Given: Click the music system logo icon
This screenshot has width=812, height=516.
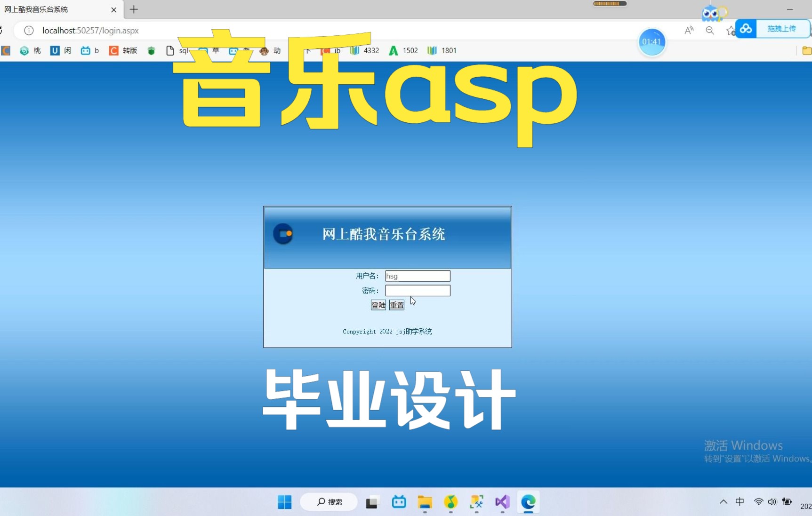Looking at the screenshot, I should click(x=283, y=234).
